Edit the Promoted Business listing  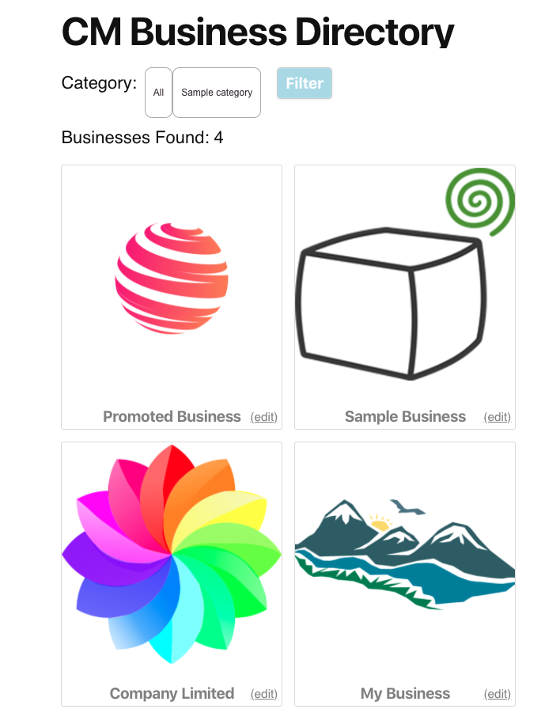pyautogui.click(x=264, y=417)
